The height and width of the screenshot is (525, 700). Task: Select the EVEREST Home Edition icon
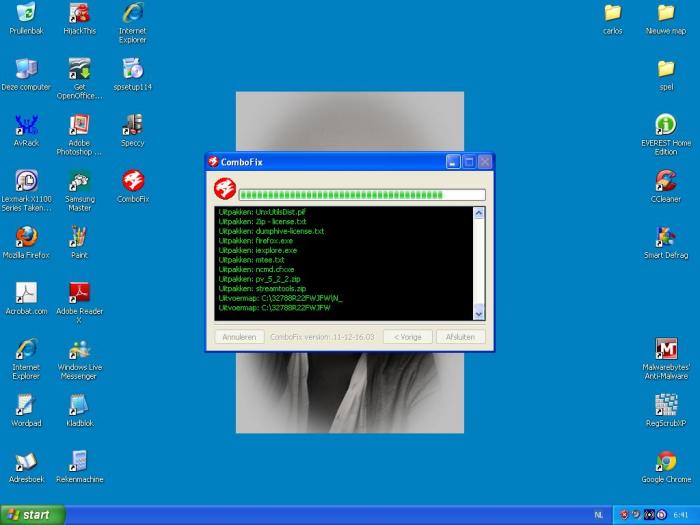666,135
